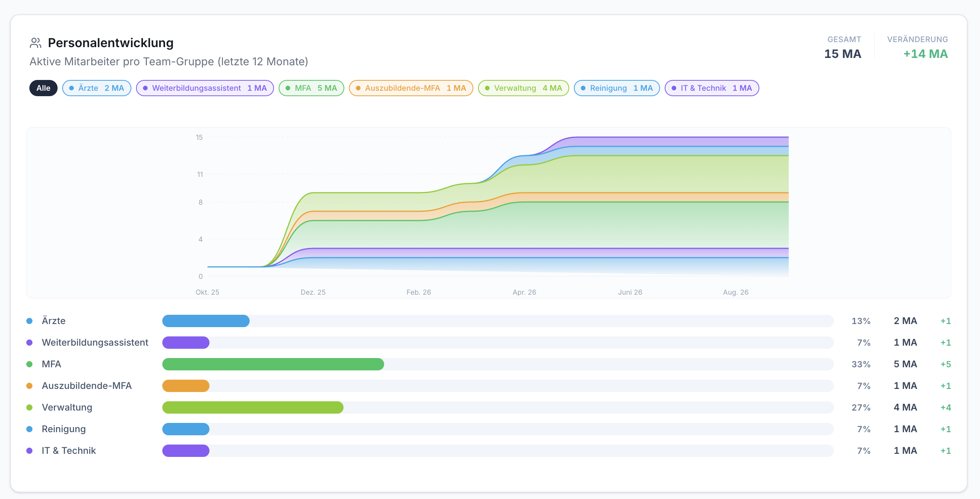This screenshot has width=980, height=499.
Task: Click the Personalentwicklung heading
Action: click(x=111, y=43)
